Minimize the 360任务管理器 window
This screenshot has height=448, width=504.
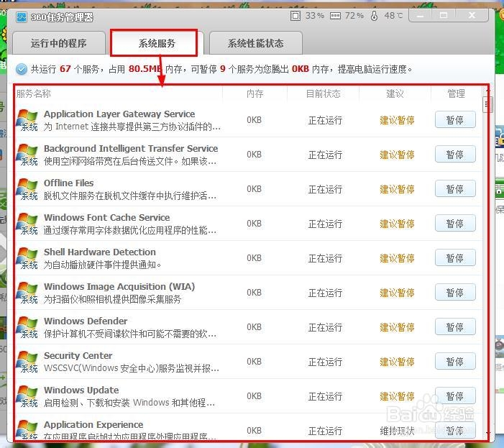(420, 15)
